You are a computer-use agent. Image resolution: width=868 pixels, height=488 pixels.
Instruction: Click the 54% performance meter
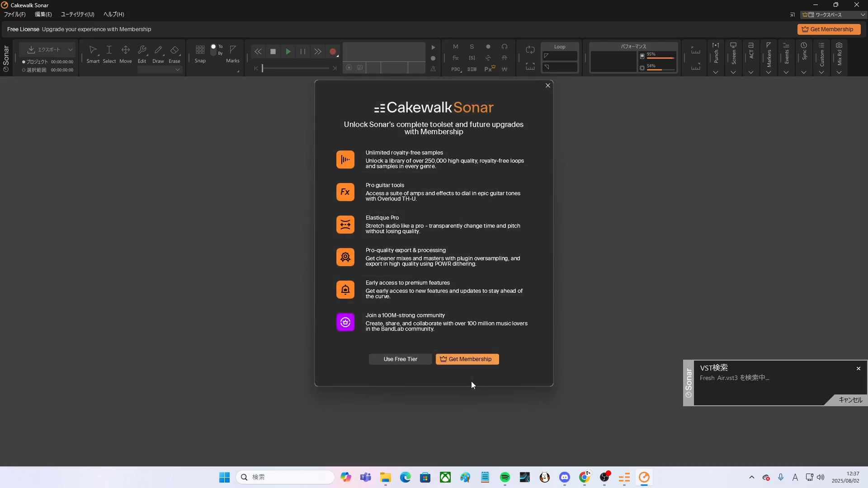pyautogui.click(x=658, y=67)
